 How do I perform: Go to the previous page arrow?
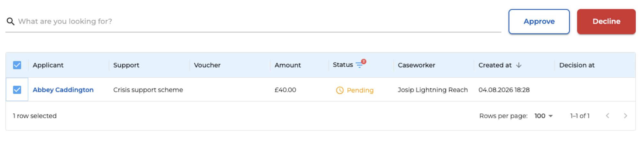pos(607,116)
